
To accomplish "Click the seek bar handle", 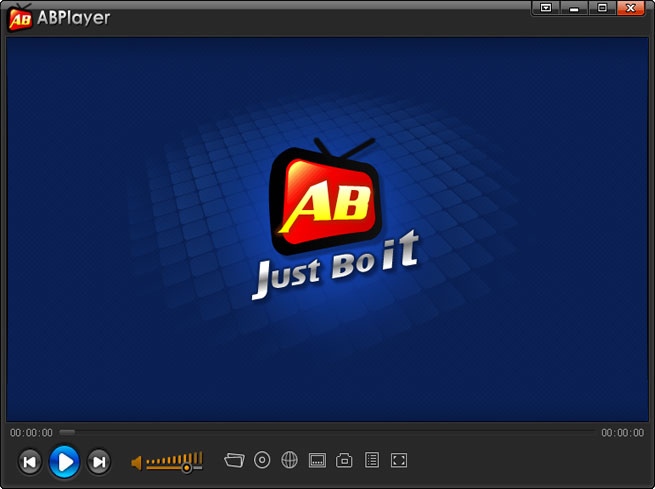I will pyautogui.click(x=67, y=432).
